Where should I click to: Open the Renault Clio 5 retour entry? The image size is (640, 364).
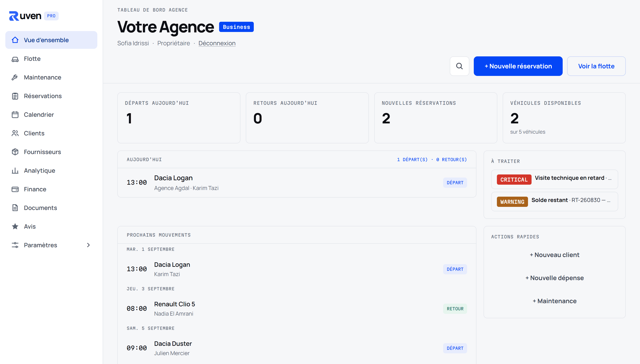coord(297,309)
